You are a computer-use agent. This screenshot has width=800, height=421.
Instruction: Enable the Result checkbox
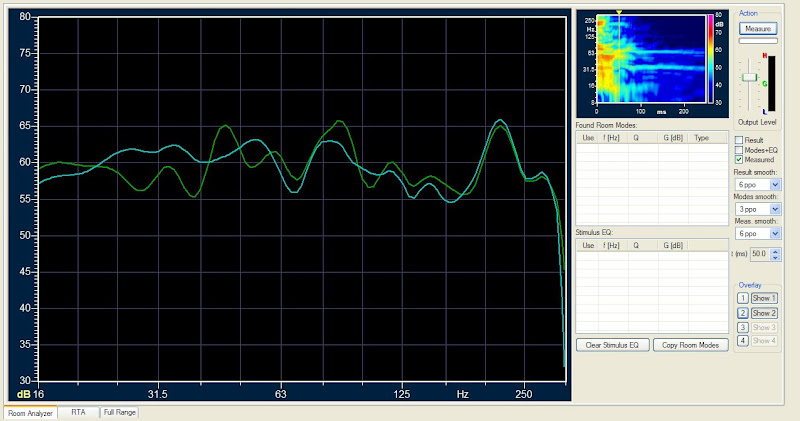click(739, 140)
